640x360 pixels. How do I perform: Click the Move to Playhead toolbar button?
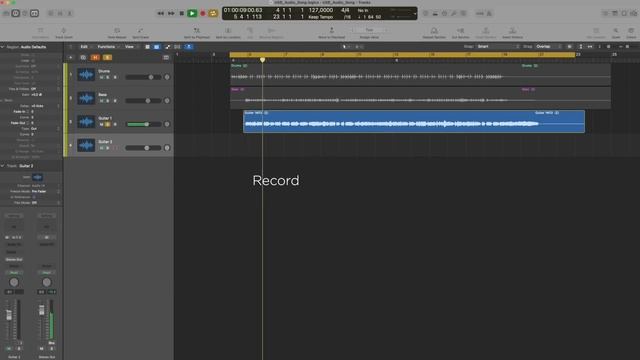pos(331,33)
